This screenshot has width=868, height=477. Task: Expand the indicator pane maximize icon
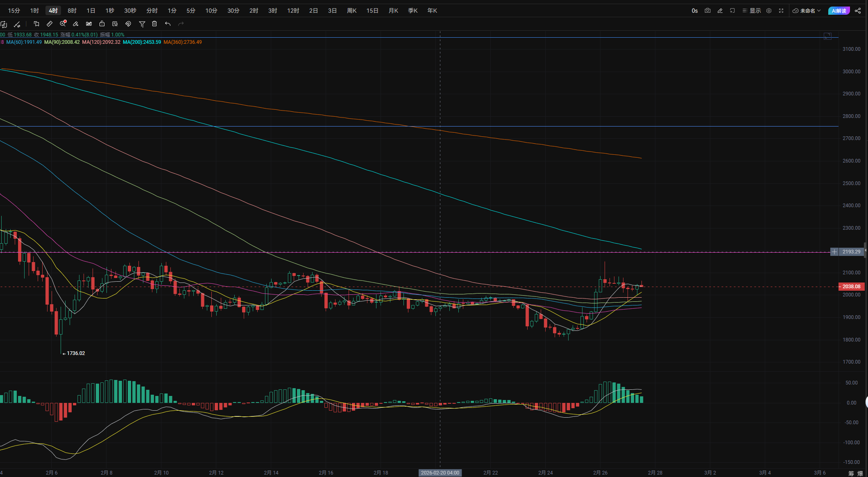coord(827,36)
